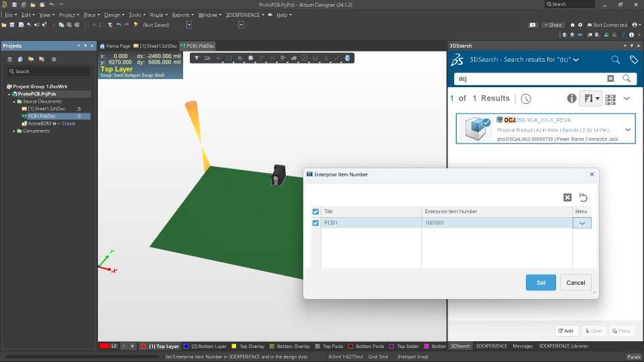
Task: Click the open project folder icon in Projects panel
Action: tap(31, 59)
